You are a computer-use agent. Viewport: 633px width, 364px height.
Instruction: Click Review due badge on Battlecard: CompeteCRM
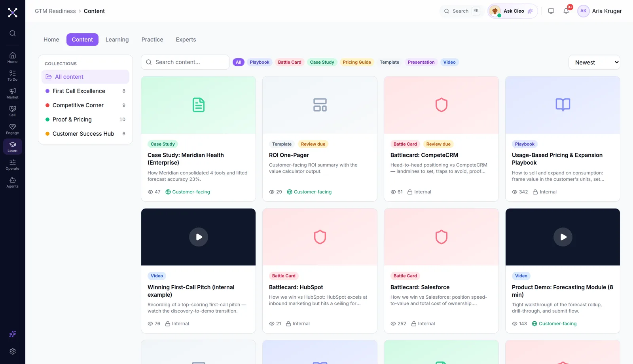(x=438, y=144)
